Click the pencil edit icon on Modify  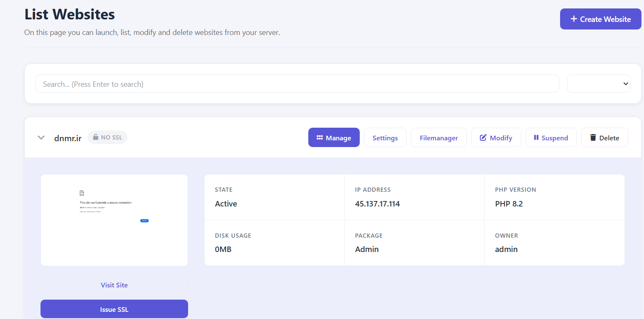(x=483, y=137)
